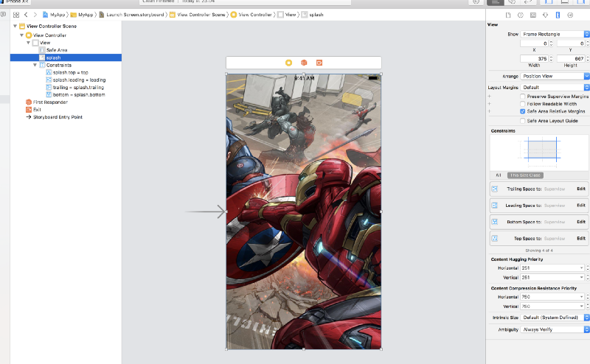Open the related items grid menu

pyautogui.click(x=15, y=15)
